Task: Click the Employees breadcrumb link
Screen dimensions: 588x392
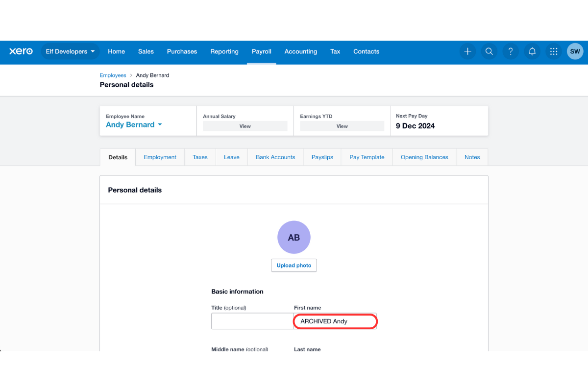Action: click(x=113, y=75)
